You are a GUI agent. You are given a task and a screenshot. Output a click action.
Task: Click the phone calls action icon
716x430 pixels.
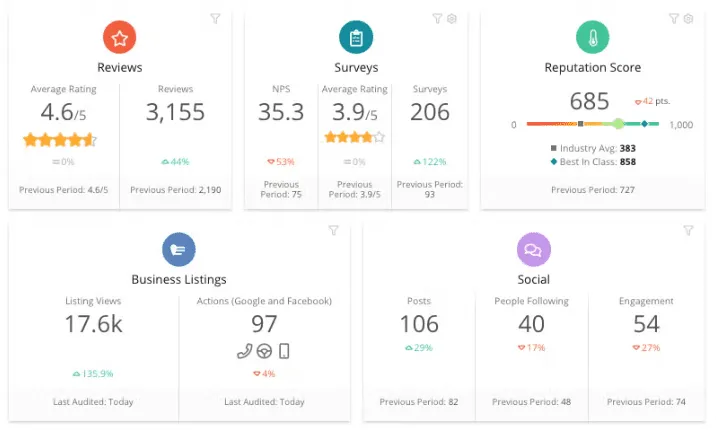(x=245, y=351)
